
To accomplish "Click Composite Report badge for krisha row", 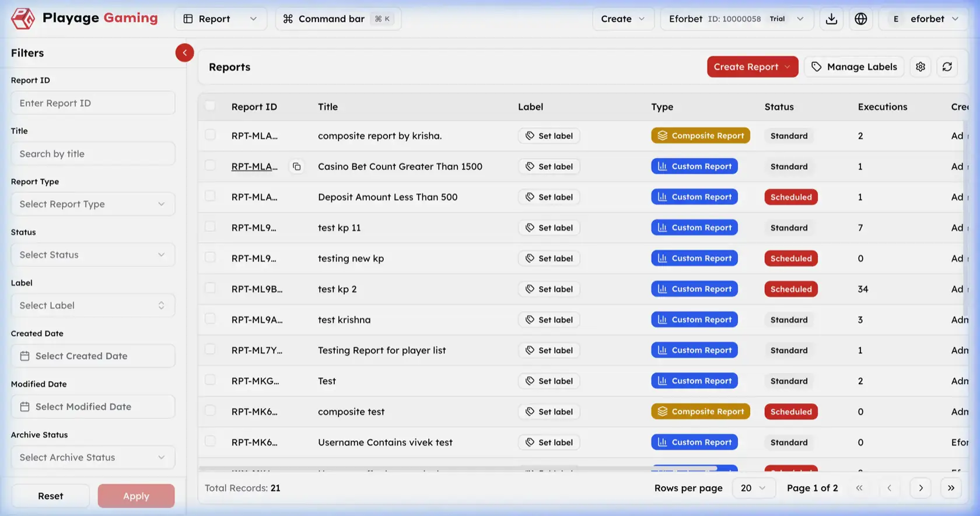I will 701,135.
